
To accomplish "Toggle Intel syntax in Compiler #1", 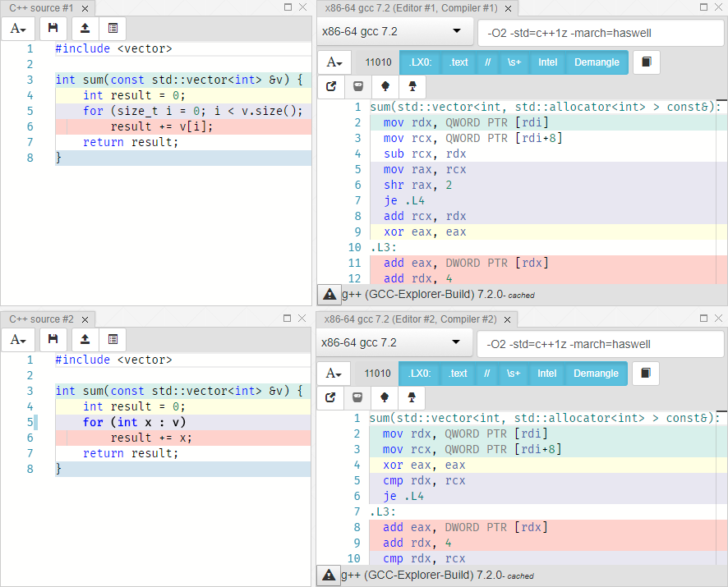I will pyautogui.click(x=546, y=62).
